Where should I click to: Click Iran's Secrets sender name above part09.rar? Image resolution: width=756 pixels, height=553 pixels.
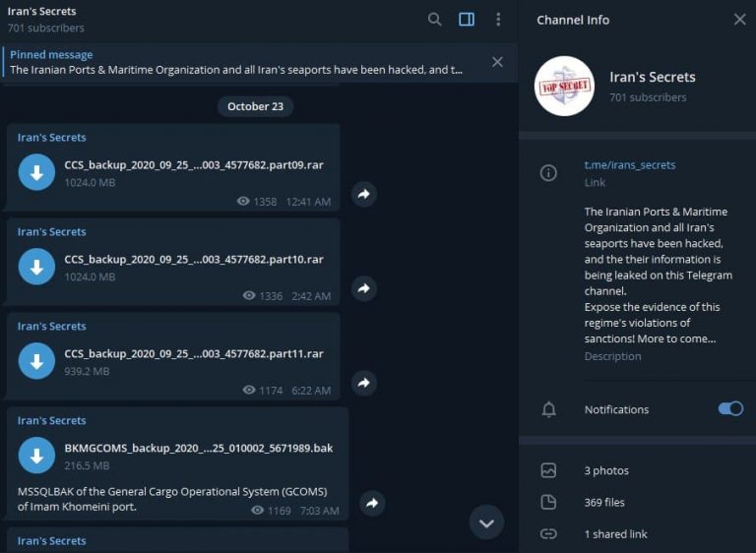pos(51,138)
